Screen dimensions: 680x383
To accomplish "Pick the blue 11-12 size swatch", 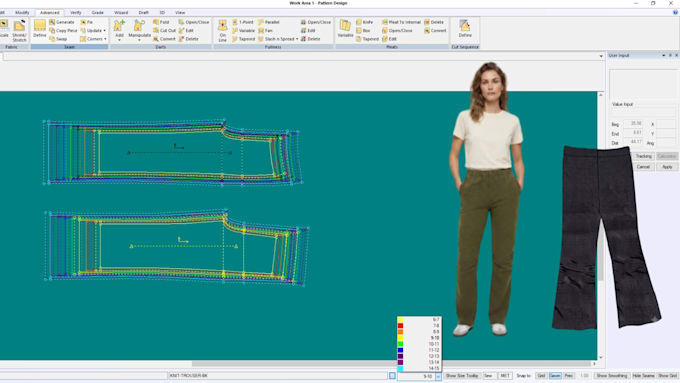I will pos(400,350).
